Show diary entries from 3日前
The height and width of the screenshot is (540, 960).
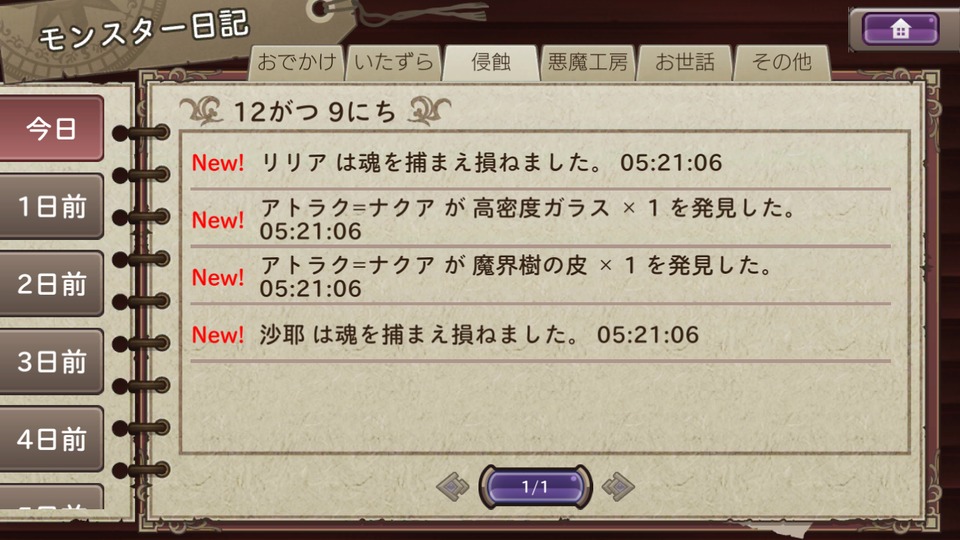[51, 362]
